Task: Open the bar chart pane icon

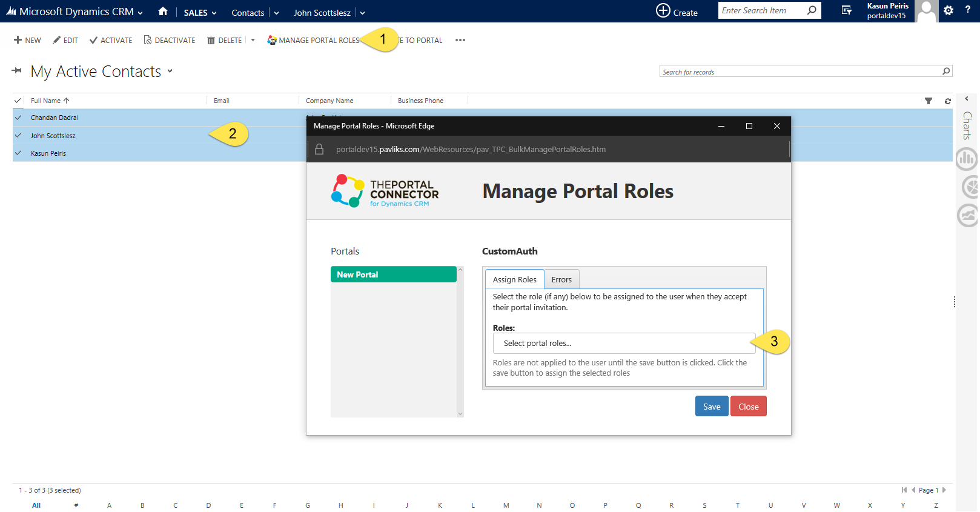Action: point(967,159)
